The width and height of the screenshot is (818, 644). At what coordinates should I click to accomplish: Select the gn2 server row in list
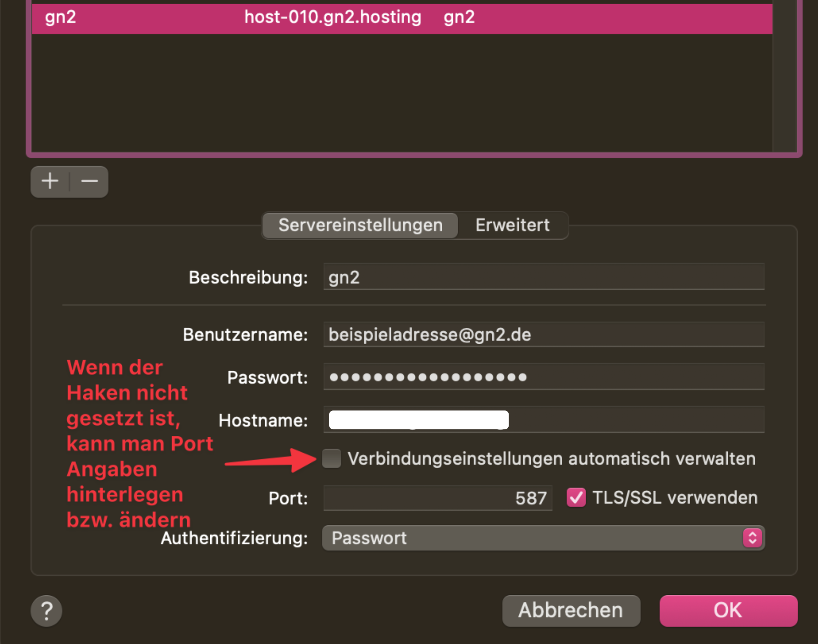click(61, 18)
